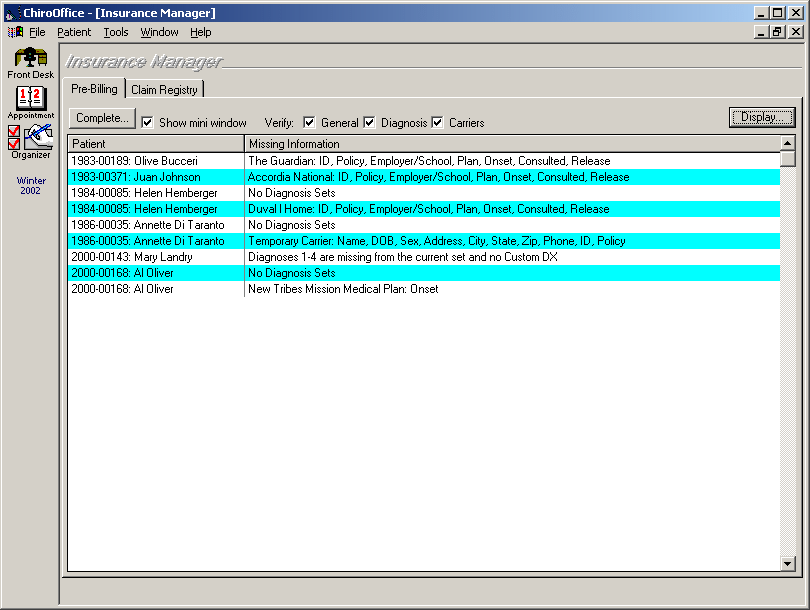This screenshot has height=610, width=810.
Task: Select Annette Di Taranto Temporary Carrier row
Action: point(424,241)
